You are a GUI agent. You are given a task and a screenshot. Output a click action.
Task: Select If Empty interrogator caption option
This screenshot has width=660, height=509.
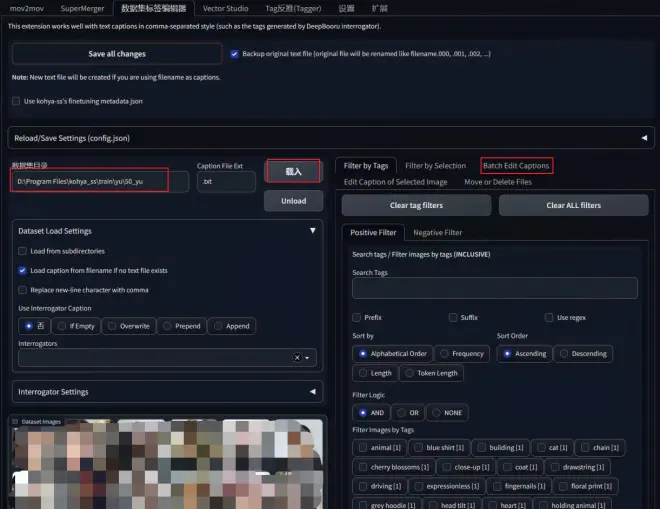tap(76, 326)
